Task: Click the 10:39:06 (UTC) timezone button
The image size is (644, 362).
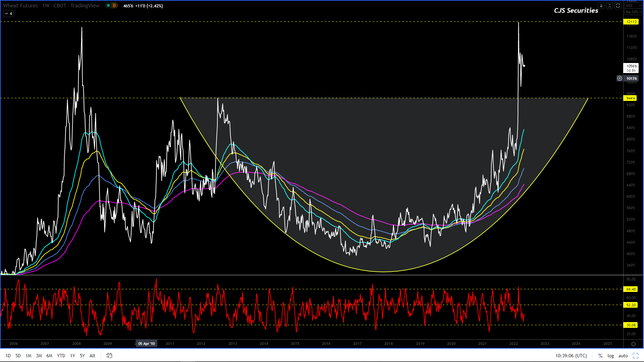Action: 571,356
